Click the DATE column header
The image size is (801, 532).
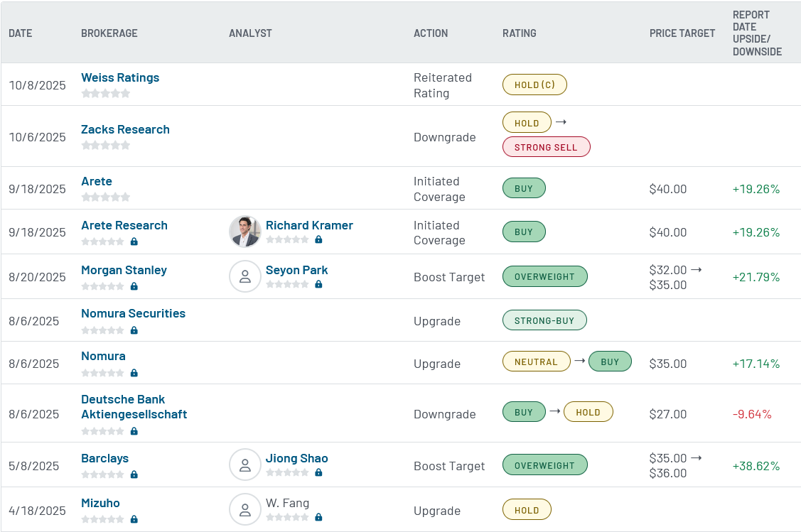coord(21,33)
